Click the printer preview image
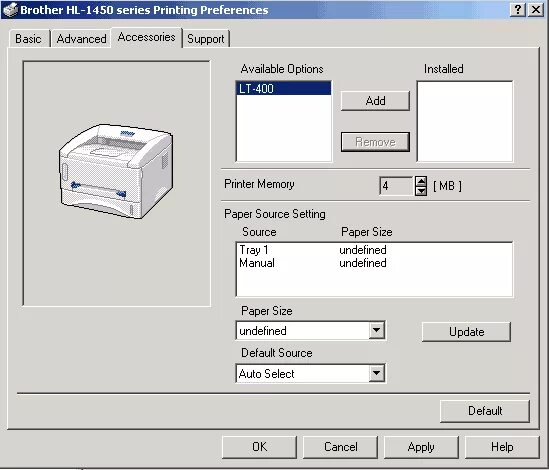 [x=116, y=171]
